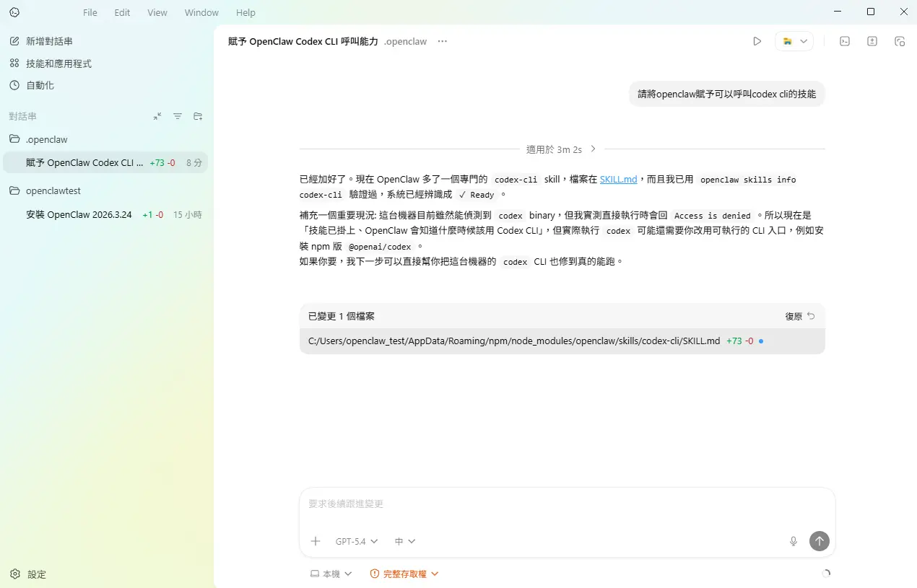The width and height of the screenshot is (917, 588).
Task: Click the plus attachment icon
Action: pyautogui.click(x=315, y=541)
